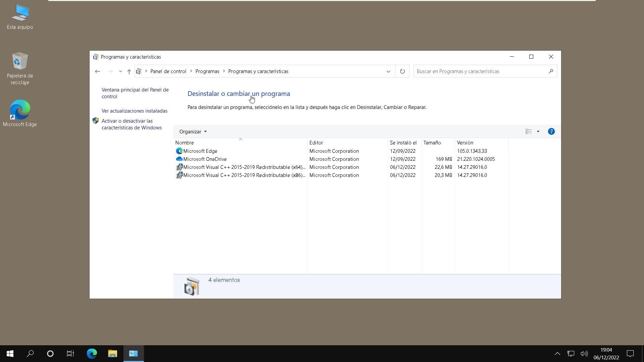Expand the address bar history dropdown
644x362 pixels.
pos(388,71)
